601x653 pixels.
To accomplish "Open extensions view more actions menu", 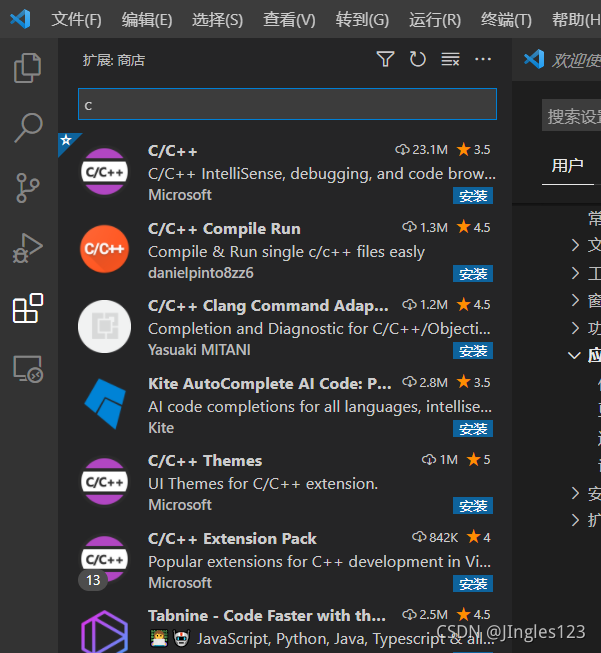I will click(x=483, y=59).
